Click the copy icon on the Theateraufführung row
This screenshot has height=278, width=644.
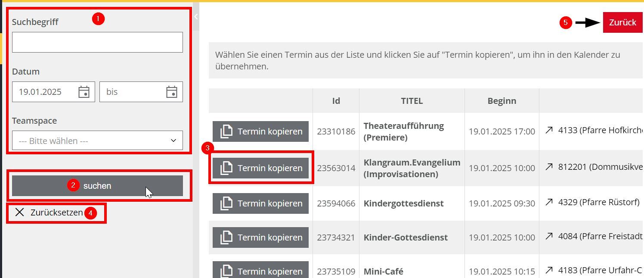coord(227,131)
